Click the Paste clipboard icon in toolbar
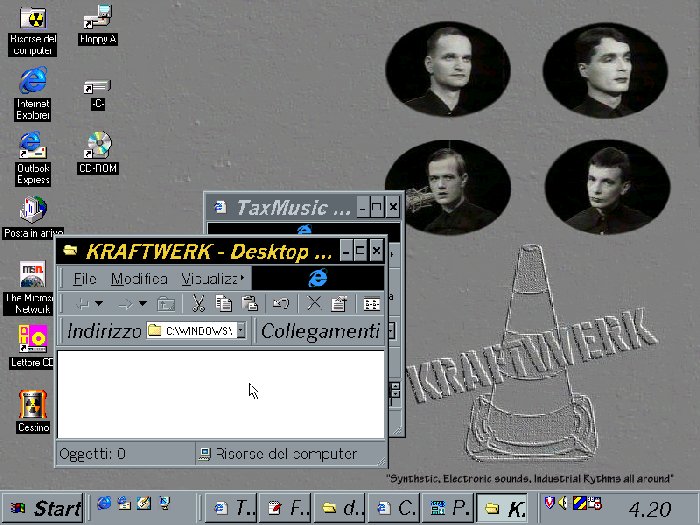The height and width of the screenshot is (525, 700). coord(251,304)
